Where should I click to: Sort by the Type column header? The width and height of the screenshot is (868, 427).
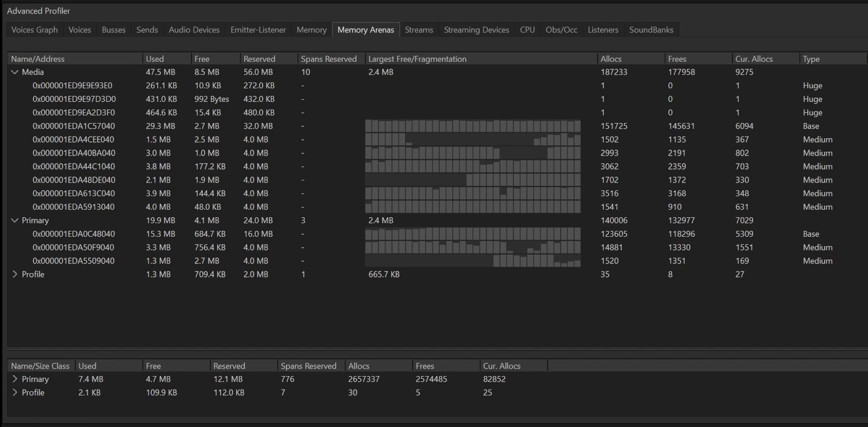point(811,59)
